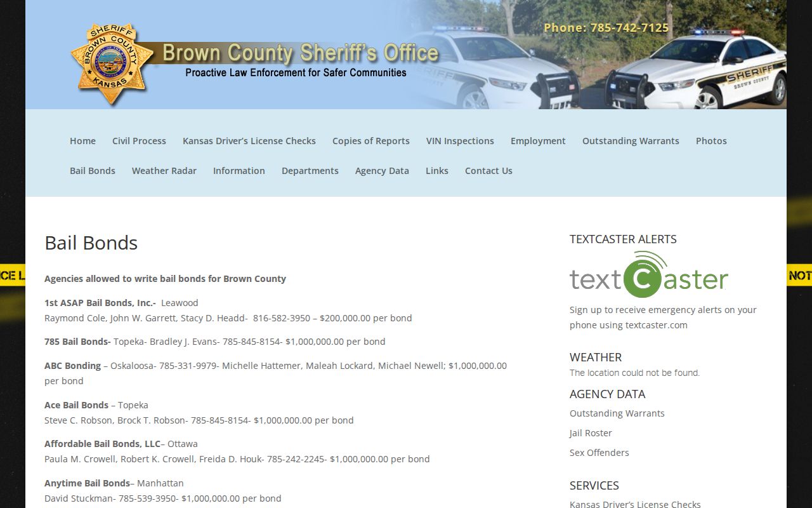Click the Bail Bonds page heading
Image resolution: width=812 pixels, height=508 pixels.
91,243
